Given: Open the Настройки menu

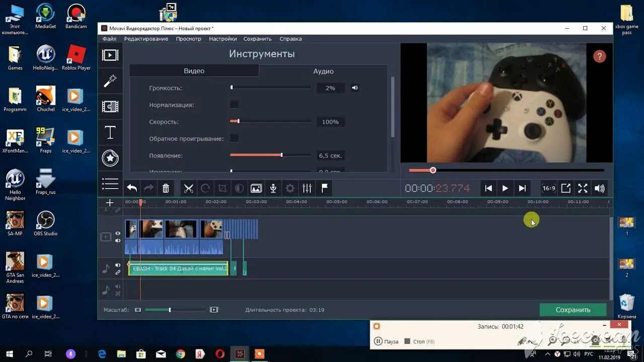Looking at the screenshot, I should click(x=223, y=39).
